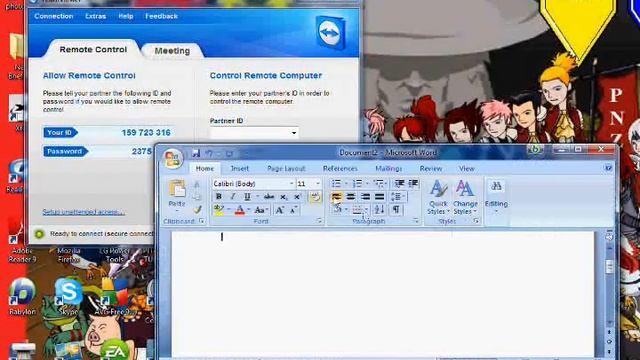Viewport: 640px width, 360px height.
Task: Click the Shrink Font button
Action: coord(293,210)
